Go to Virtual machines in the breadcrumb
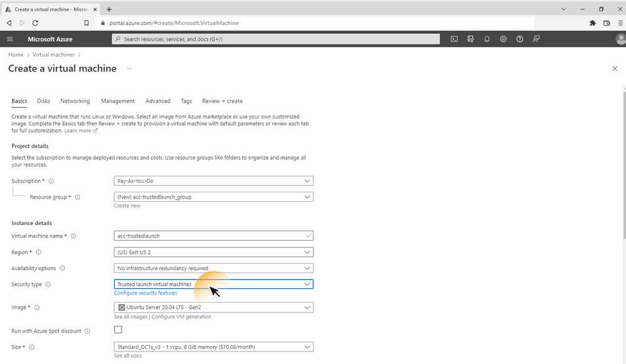 (x=53, y=55)
